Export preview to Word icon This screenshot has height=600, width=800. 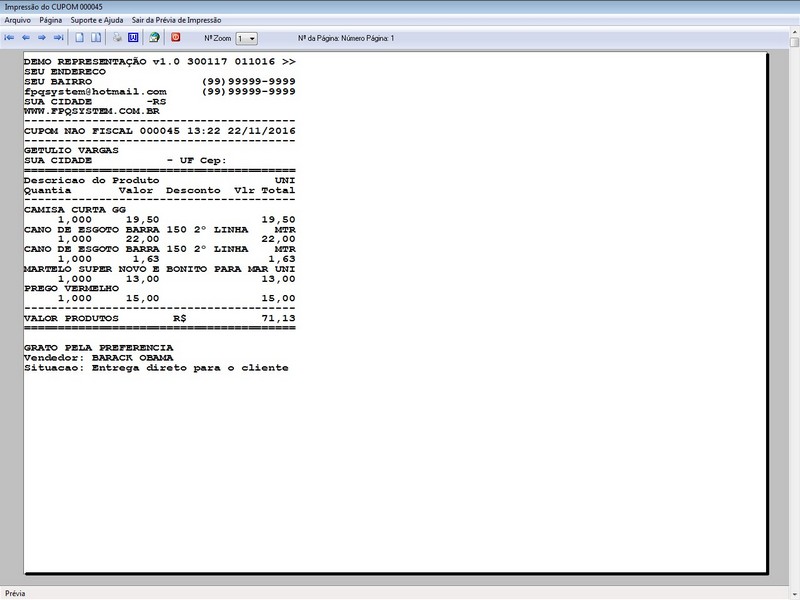[133, 38]
